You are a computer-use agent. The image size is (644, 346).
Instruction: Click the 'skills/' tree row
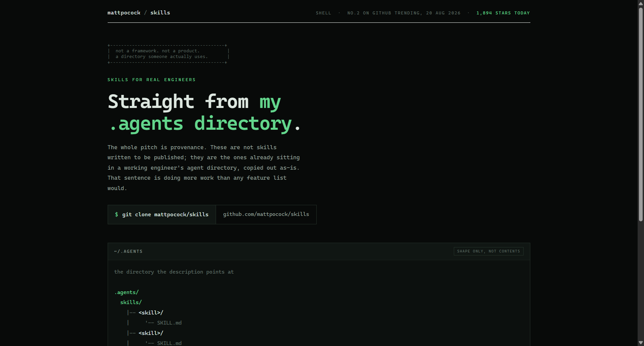coord(131,302)
